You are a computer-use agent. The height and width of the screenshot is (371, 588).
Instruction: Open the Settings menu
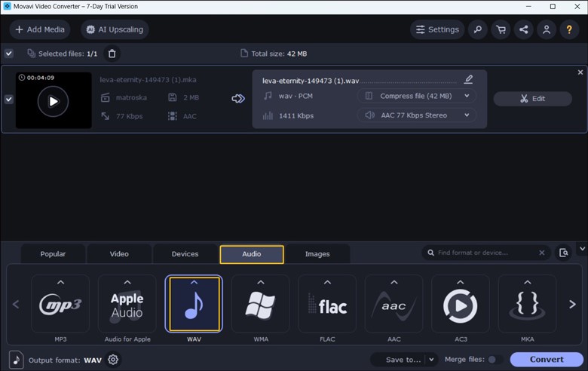click(437, 29)
